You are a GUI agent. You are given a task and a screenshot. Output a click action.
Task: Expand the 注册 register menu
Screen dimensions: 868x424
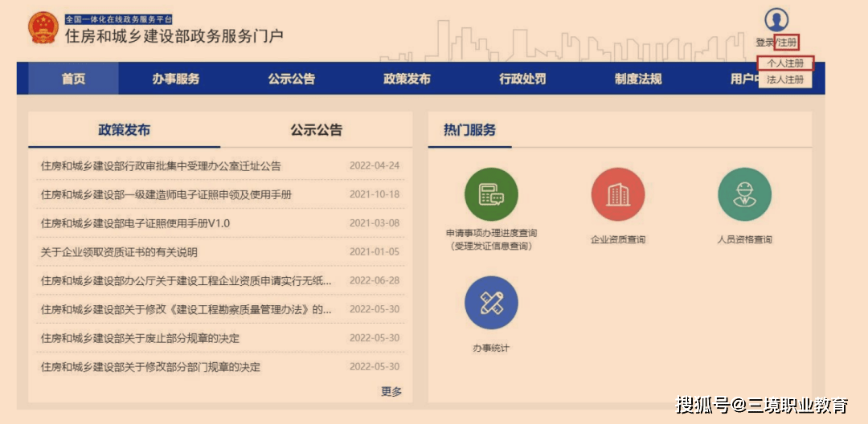pyautogui.click(x=787, y=43)
